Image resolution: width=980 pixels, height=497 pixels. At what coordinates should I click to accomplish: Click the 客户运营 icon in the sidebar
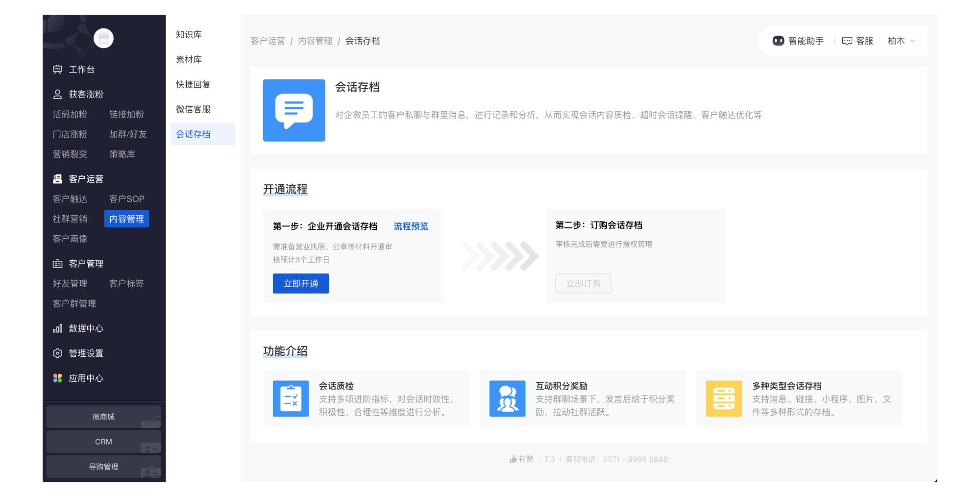(x=57, y=179)
